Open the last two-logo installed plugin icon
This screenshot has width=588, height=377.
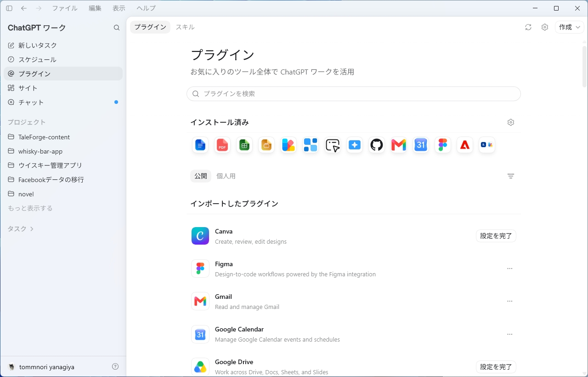487,145
